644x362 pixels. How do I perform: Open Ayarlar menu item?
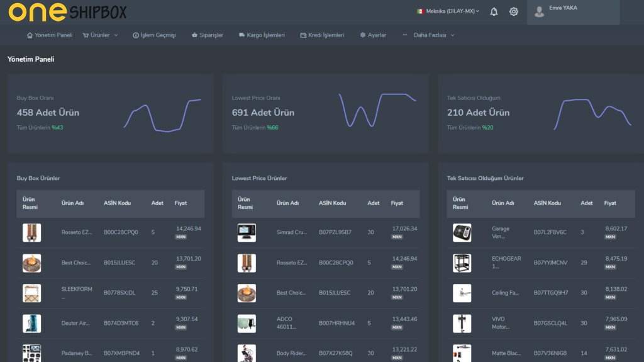tap(374, 35)
